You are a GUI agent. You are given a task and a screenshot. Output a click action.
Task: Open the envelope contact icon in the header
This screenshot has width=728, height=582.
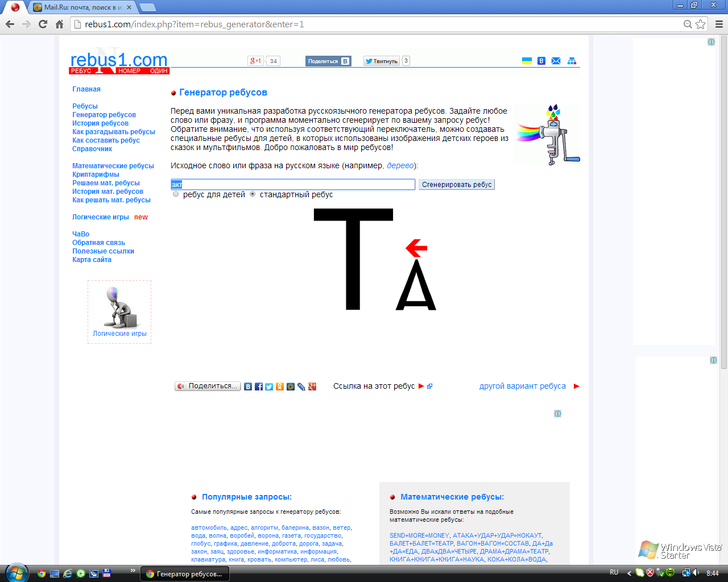click(x=556, y=61)
